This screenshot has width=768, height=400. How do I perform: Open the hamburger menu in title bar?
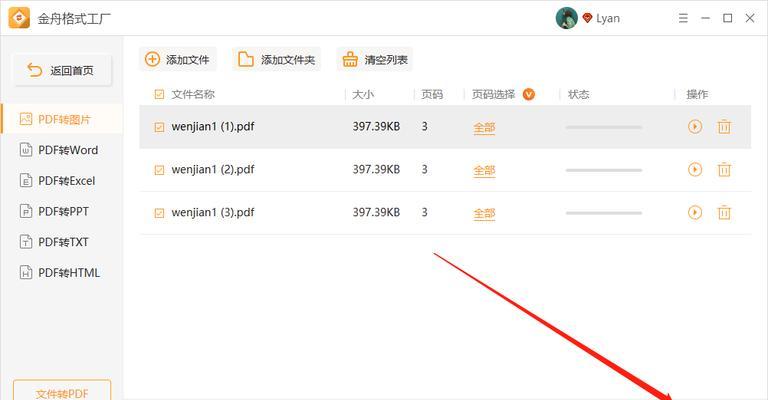pyautogui.click(x=683, y=18)
